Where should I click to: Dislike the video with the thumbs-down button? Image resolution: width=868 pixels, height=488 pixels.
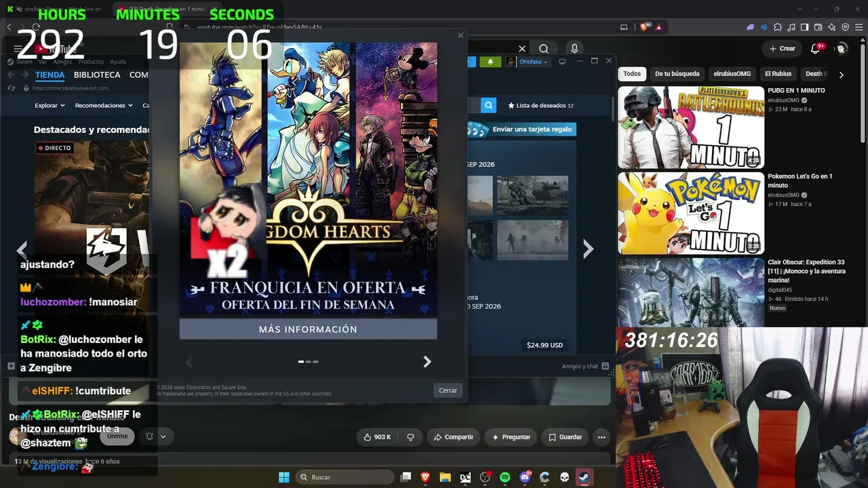tap(410, 437)
